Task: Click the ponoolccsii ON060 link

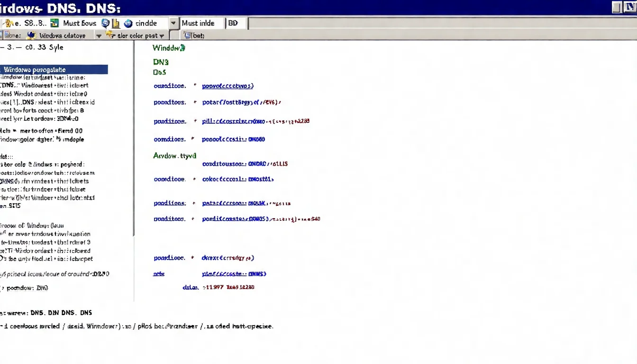Action: point(233,139)
